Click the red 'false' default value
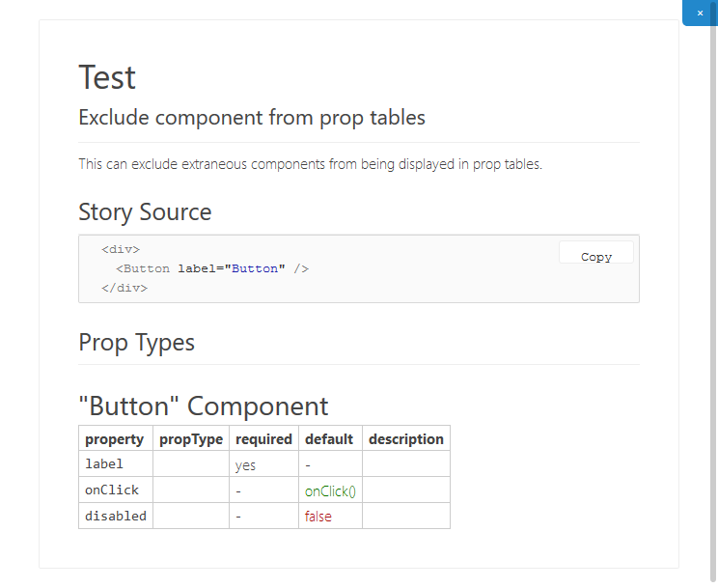Image resolution: width=718 pixels, height=588 pixels. point(318,517)
